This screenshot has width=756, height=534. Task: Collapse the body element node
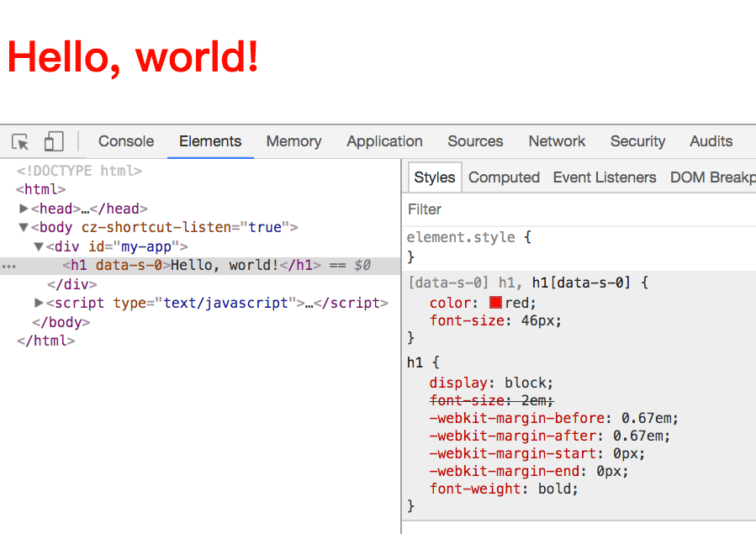tap(24, 227)
